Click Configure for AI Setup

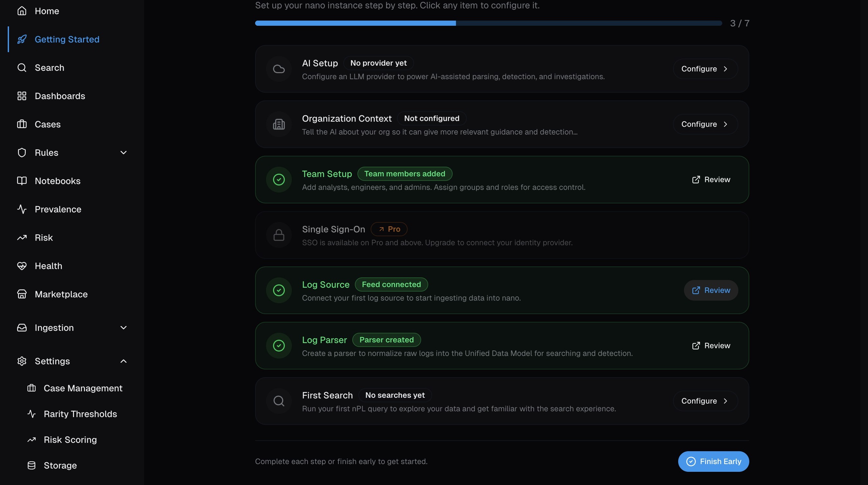(x=705, y=69)
